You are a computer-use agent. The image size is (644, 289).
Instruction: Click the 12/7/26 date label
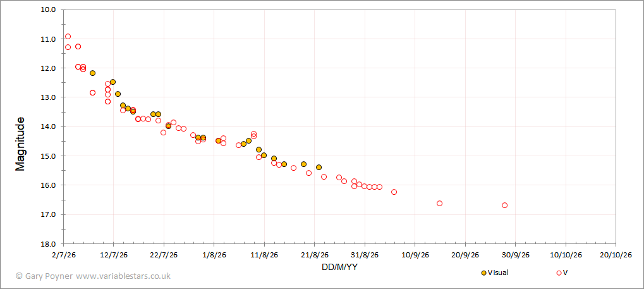click(x=114, y=255)
